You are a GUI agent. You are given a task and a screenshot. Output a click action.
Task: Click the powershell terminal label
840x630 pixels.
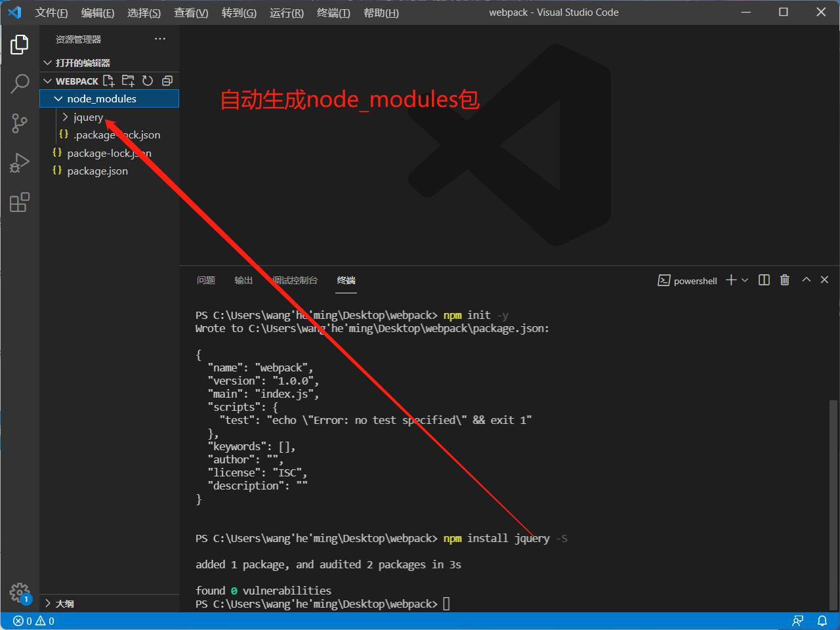pyautogui.click(x=695, y=281)
